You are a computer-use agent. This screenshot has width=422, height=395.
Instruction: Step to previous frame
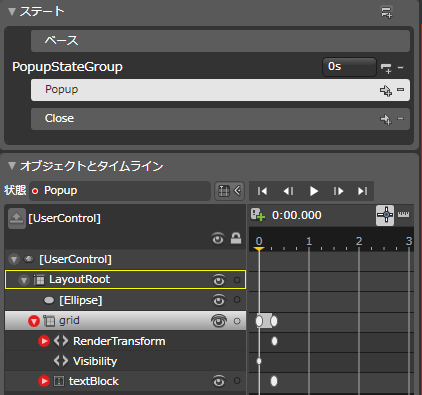pyautogui.click(x=288, y=191)
